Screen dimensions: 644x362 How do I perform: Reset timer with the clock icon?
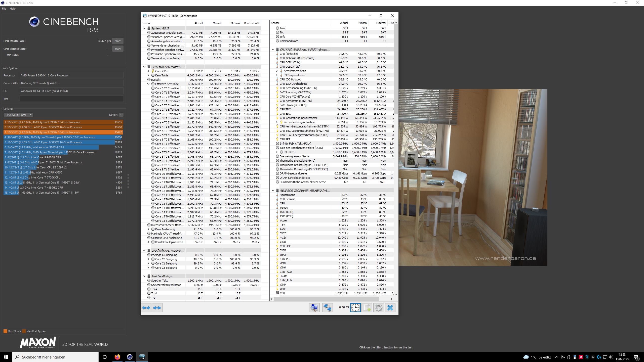(355, 307)
